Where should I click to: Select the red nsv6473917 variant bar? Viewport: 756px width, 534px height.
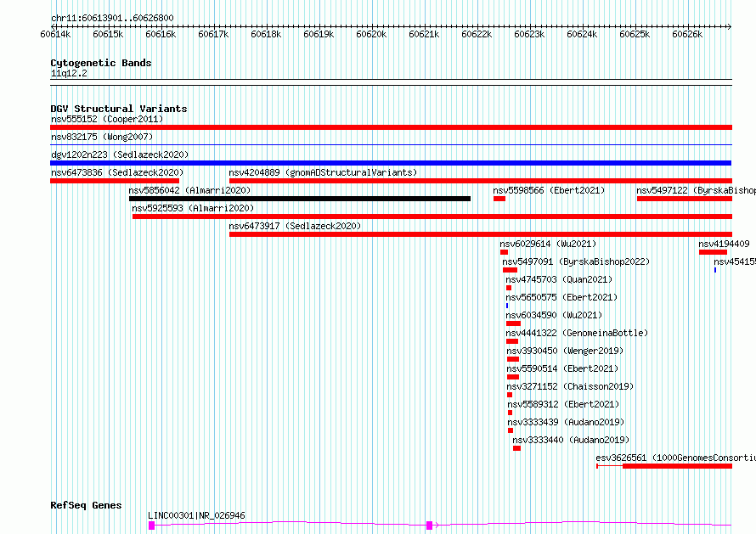tap(481, 234)
